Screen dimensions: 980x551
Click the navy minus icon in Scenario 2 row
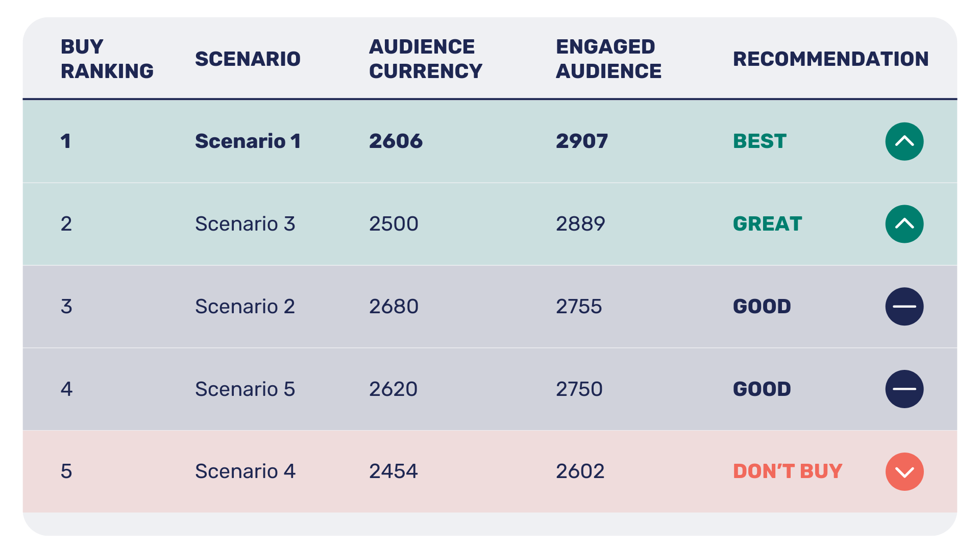click(x=904, y=307)
